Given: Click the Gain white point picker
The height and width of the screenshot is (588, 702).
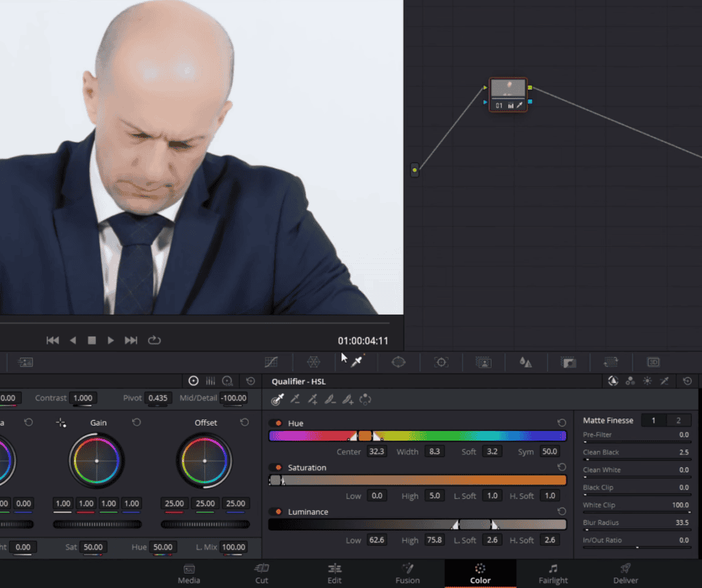Looking at the screenshot, I should (x=61, y=422).
